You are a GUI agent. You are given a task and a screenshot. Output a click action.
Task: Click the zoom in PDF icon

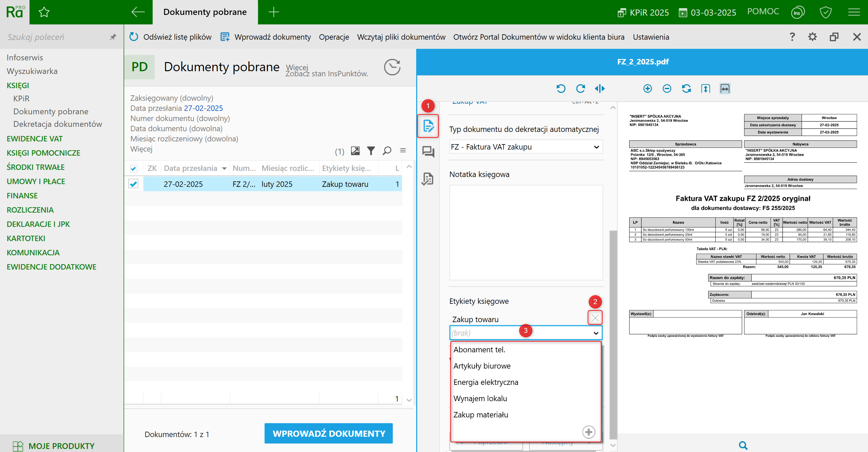click(x=647, y=89)
